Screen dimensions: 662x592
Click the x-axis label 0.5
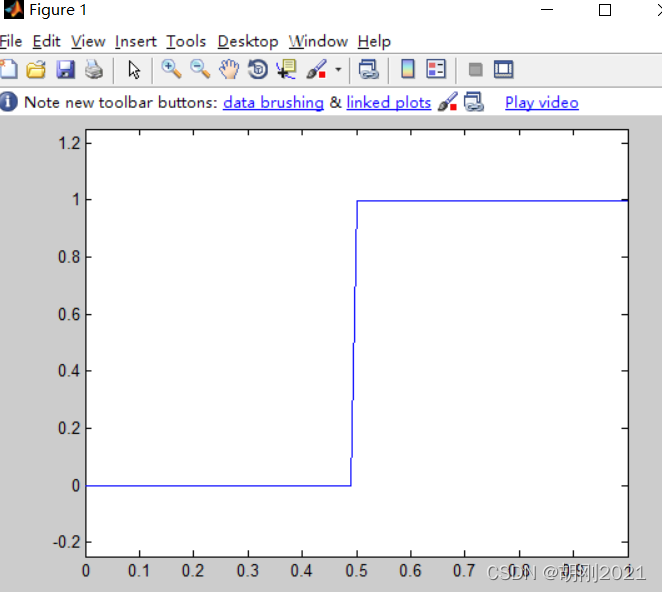point(356,571)
